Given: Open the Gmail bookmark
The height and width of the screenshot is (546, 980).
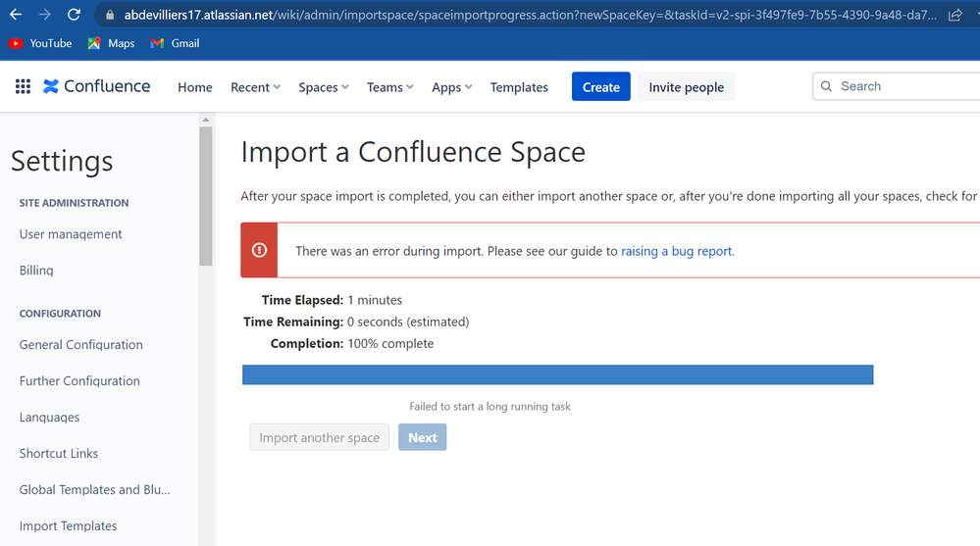Looking at the screenshot, I should pyautogui.click(x=175, y=43).
